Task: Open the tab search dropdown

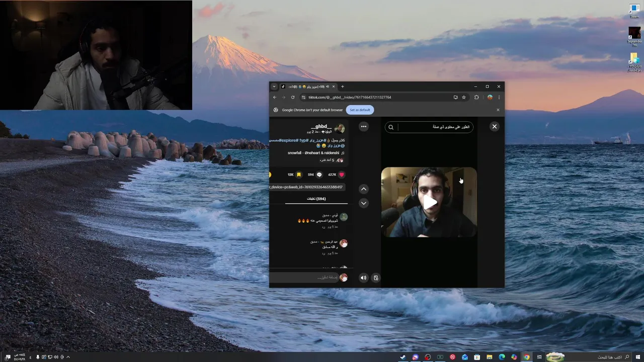Action: 274,86
